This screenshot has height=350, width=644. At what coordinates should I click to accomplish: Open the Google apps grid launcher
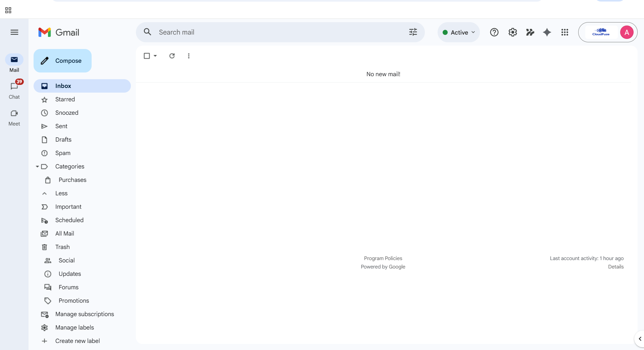(564, 32)
